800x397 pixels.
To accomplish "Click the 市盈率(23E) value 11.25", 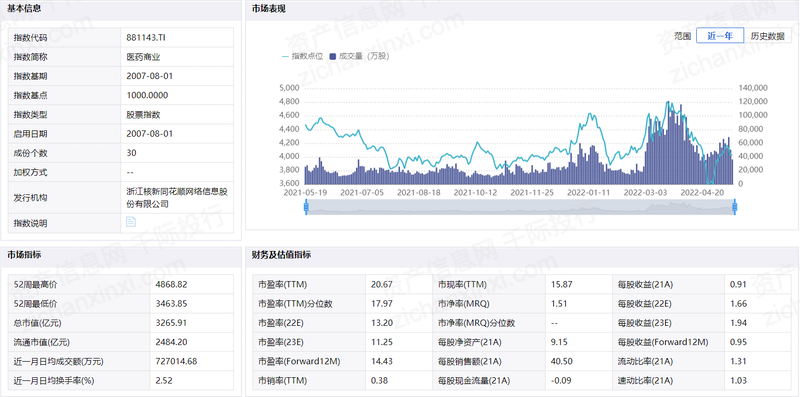I will coord(382,342).
